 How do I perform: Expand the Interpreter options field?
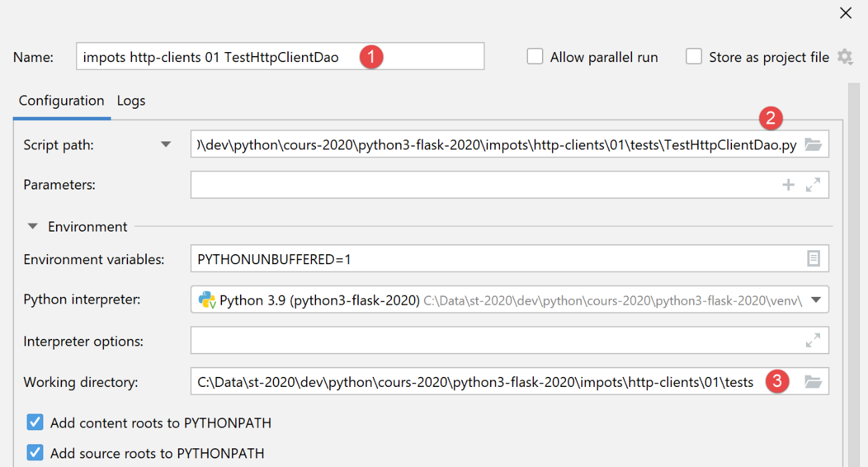pos(813,341)
